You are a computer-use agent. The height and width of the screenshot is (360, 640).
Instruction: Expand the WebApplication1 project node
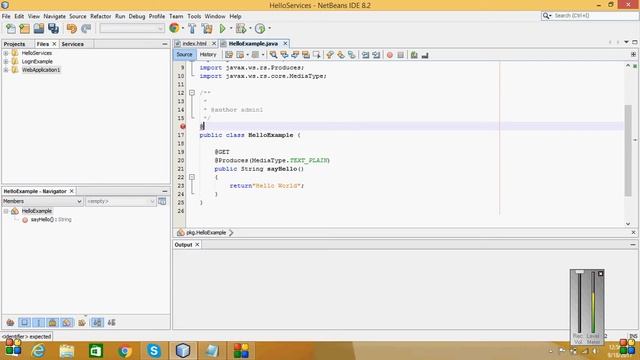coord(6,70)
